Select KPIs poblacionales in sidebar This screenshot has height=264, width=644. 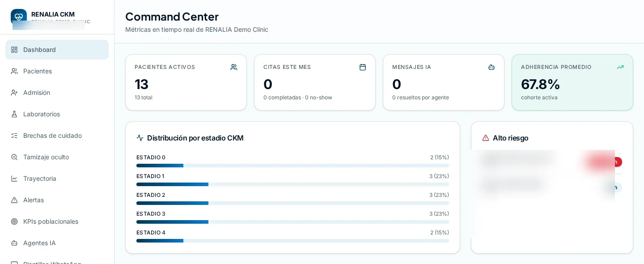(x=57, y=221)
